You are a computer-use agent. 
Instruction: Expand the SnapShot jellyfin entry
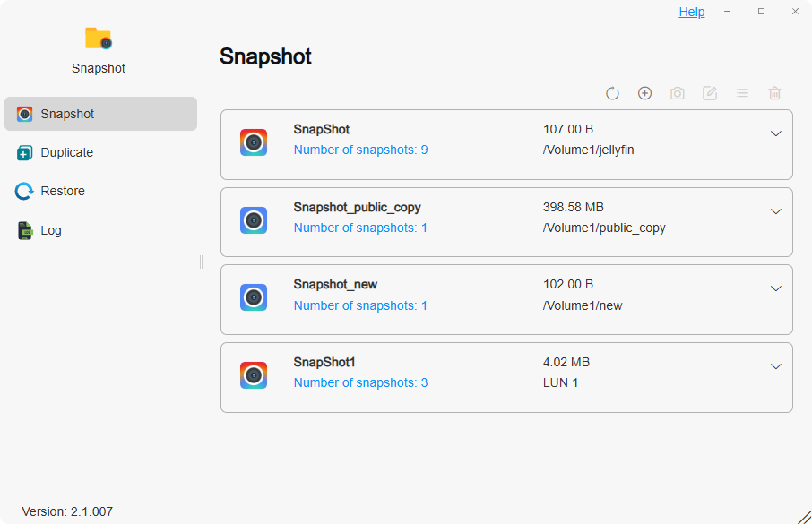776,133
